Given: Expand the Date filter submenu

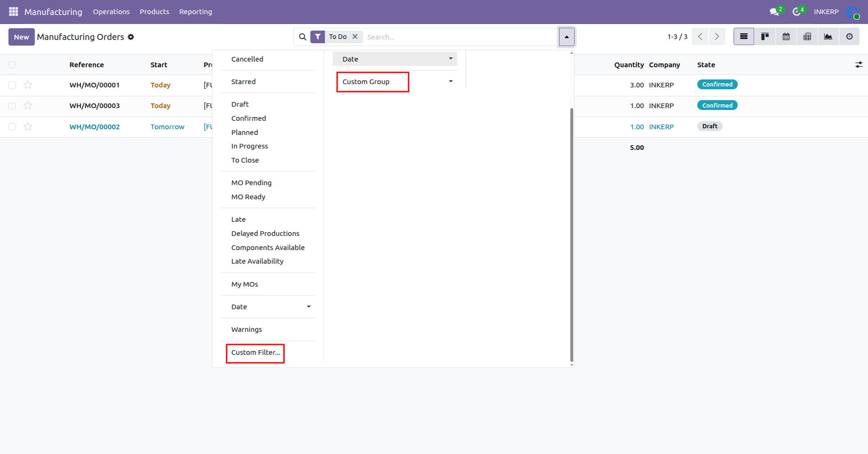Looking at the screenshot, I should [268, 307].
